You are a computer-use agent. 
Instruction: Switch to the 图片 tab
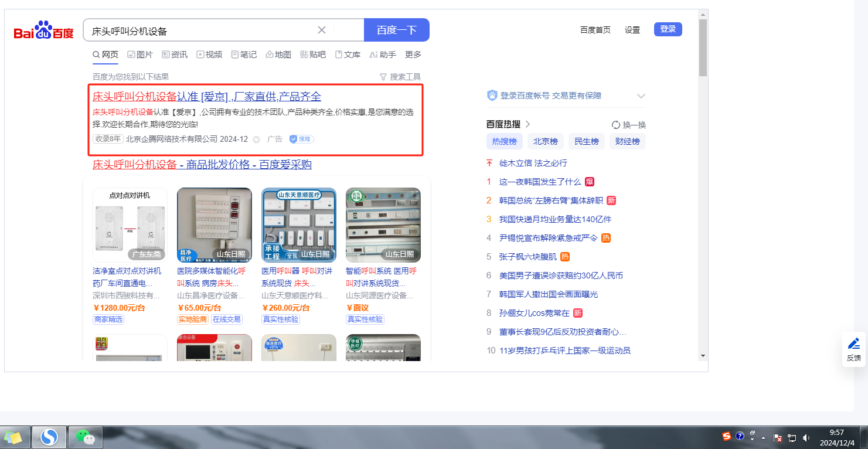point(140,55)
